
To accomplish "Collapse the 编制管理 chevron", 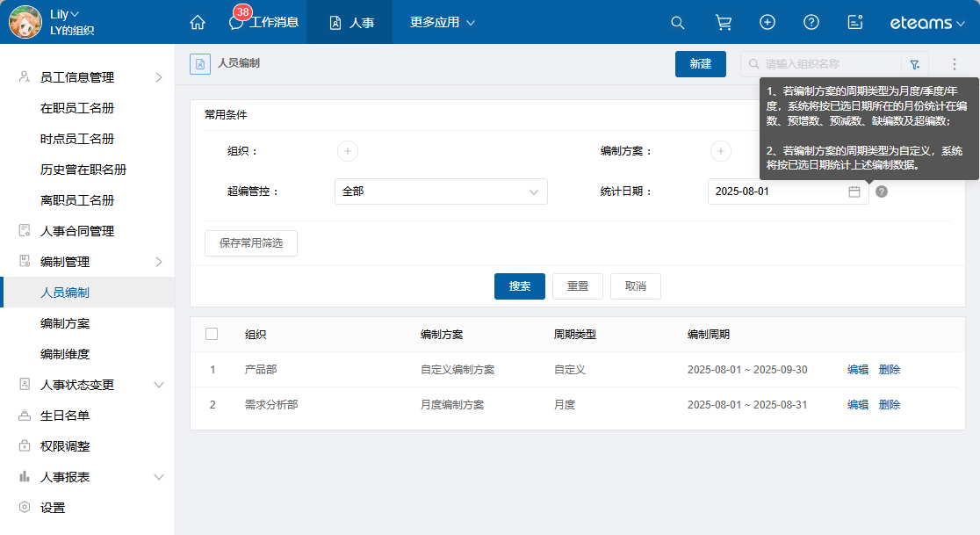I will [159, 262].
